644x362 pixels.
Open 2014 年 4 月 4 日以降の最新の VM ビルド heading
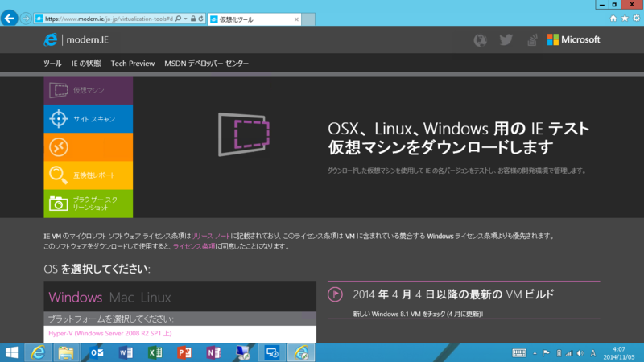(453, 294)
